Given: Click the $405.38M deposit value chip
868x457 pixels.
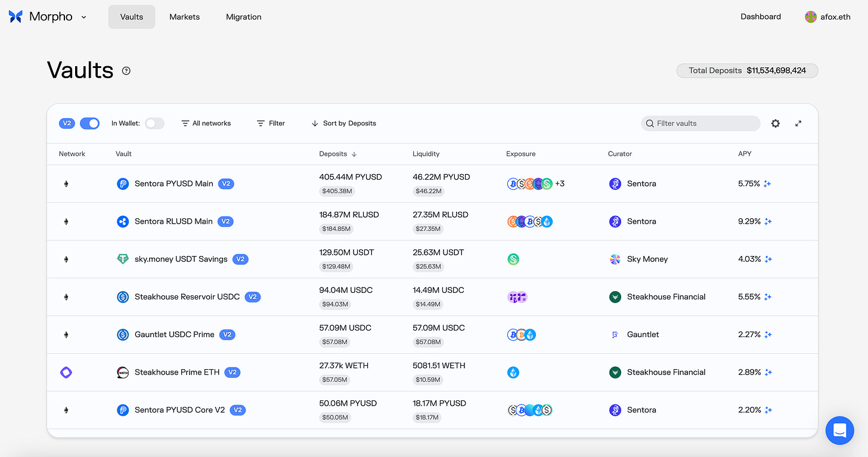Looking at the screenshot, I should coord(336,192).
